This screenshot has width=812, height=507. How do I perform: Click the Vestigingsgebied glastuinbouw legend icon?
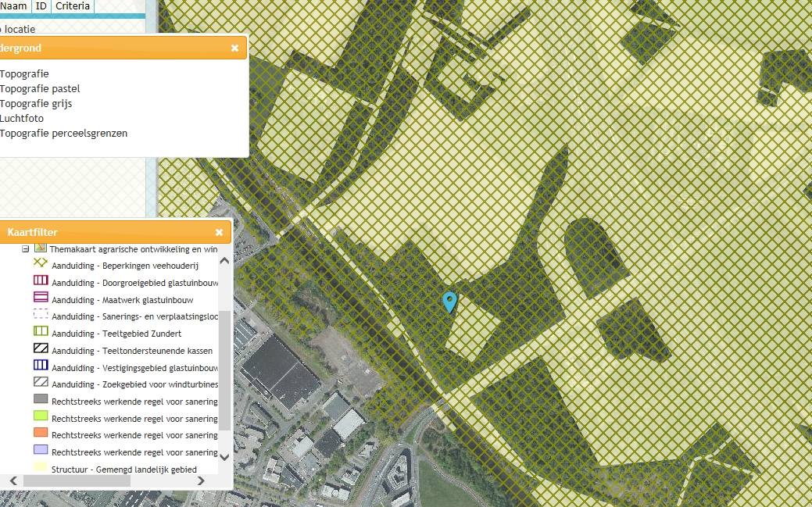point(41,365)
